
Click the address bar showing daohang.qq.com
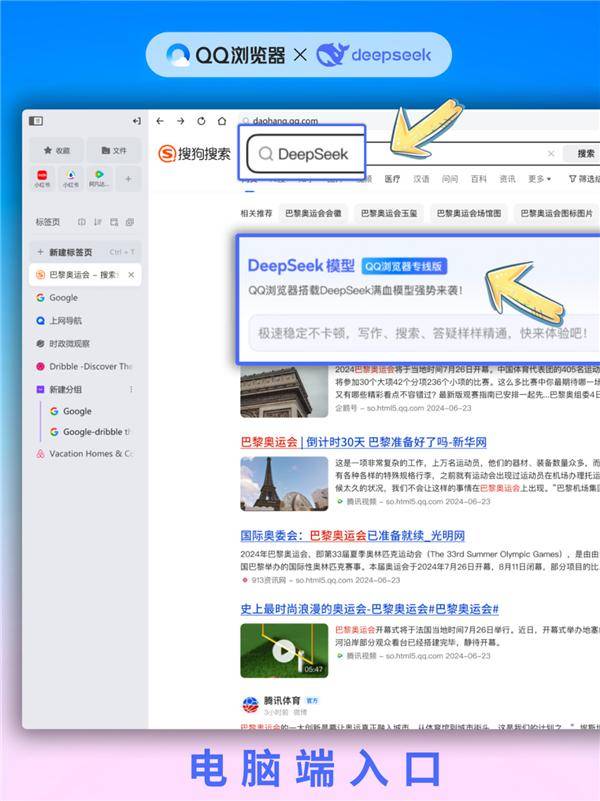(419, 121)
